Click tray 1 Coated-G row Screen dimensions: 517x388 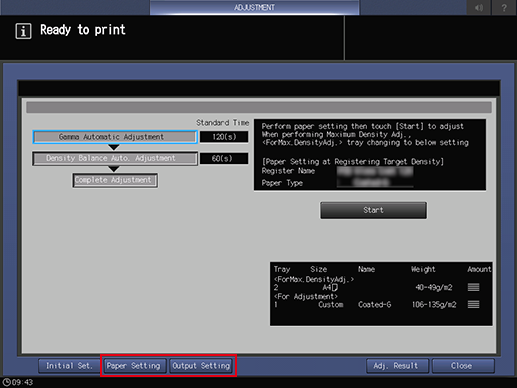tap(377, 304)
